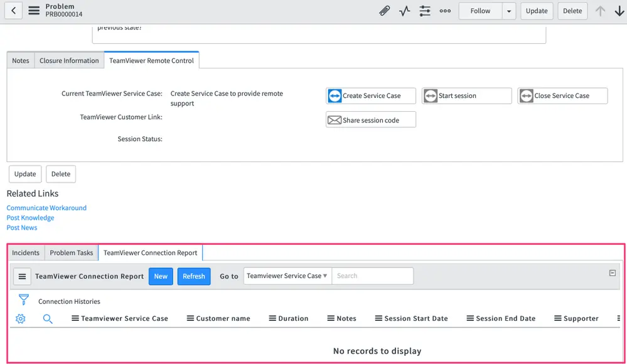The width and height of the screenshot is (627, 364).
Task: Sort by Teamviewer Service Case header
Action: [x=125, y=318]
